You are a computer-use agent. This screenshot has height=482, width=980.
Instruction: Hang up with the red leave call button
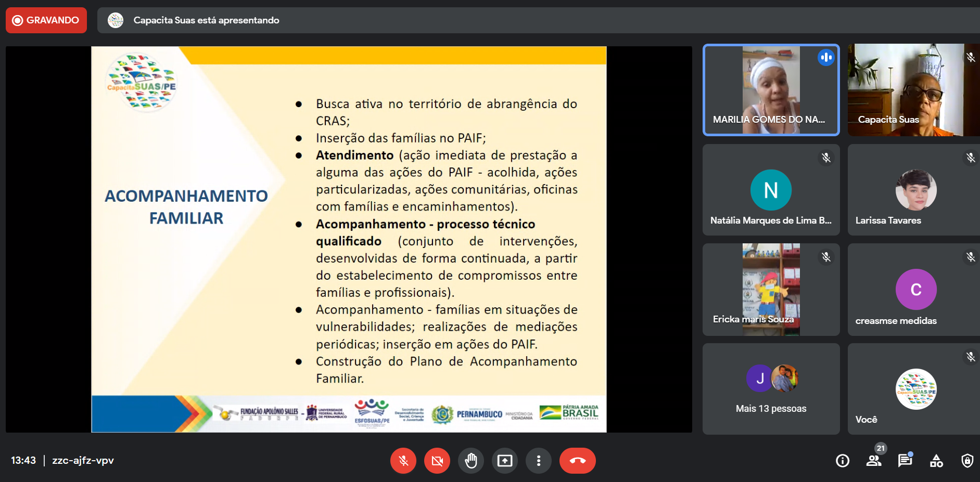(x=577, y=461)
